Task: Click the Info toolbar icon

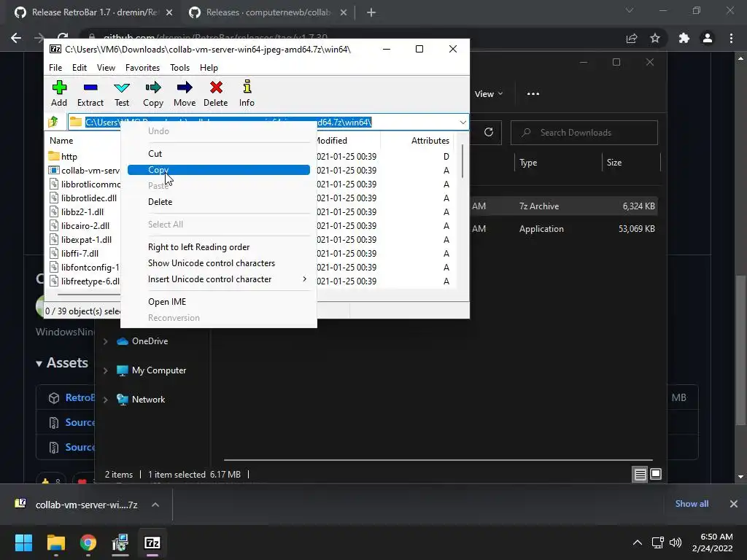Action: coord(247,93)
